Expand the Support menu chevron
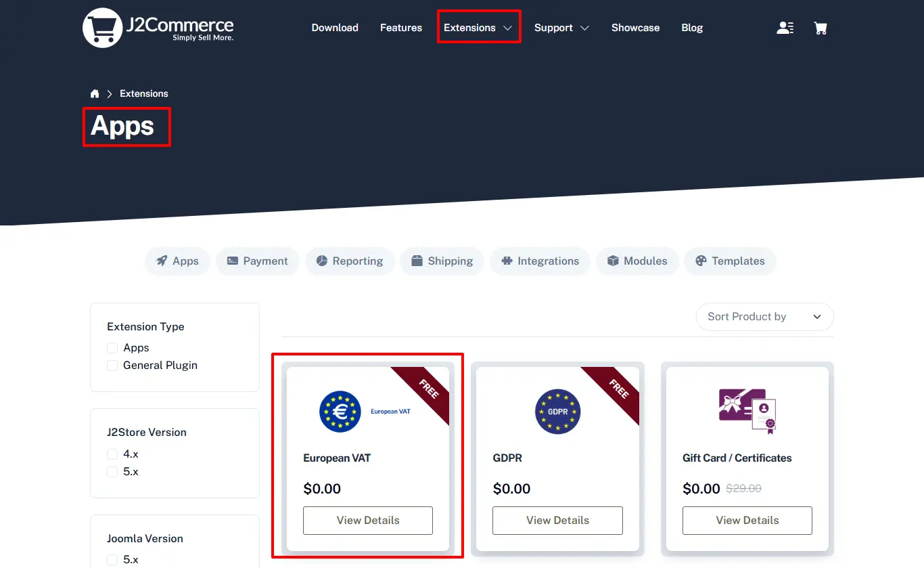This screenshot has width=924, height=568. tap(584, 28)
